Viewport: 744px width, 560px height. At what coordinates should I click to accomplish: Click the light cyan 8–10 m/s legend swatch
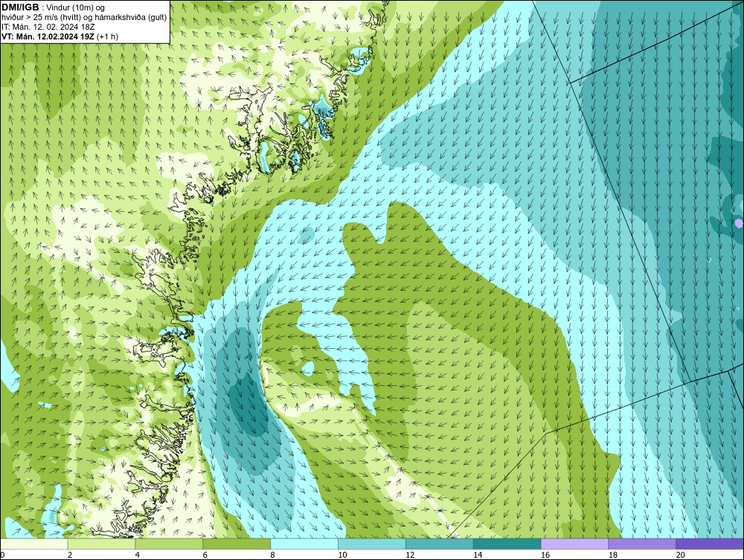tap(304, 544)
